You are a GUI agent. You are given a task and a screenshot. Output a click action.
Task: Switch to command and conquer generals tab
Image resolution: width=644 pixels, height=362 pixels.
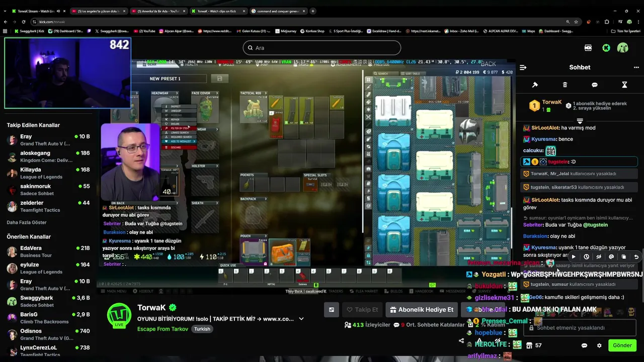[278, 11]
